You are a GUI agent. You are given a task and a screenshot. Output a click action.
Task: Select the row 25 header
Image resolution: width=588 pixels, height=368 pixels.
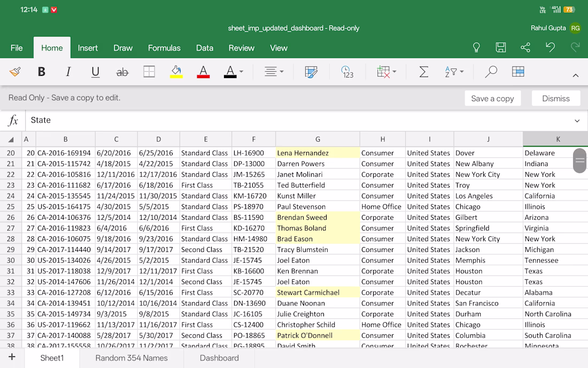click(x=11, y=206)
